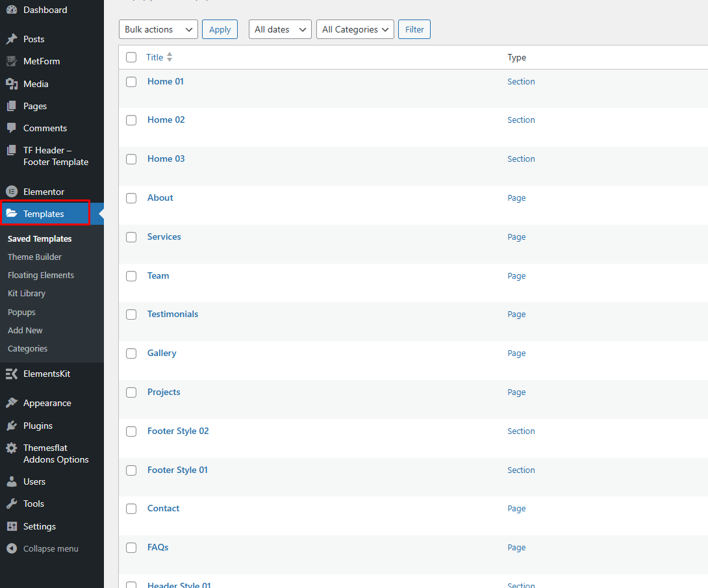Viewport: 708px width, 588px height.
Task: Check the select-all checkbox beside Title
Action: 131,57
